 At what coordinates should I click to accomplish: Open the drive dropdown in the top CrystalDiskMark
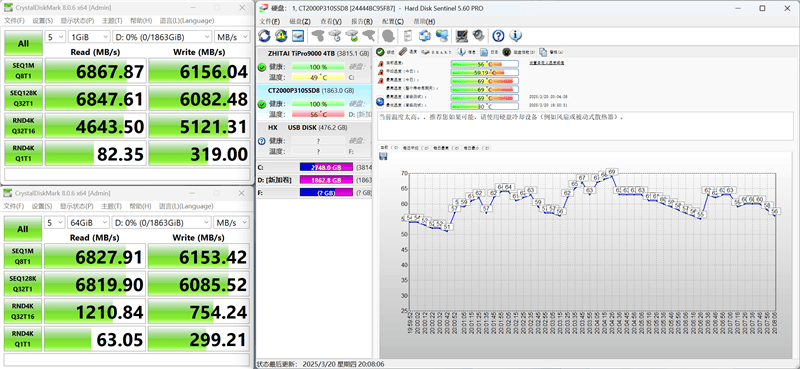click(x=162, y=37)
